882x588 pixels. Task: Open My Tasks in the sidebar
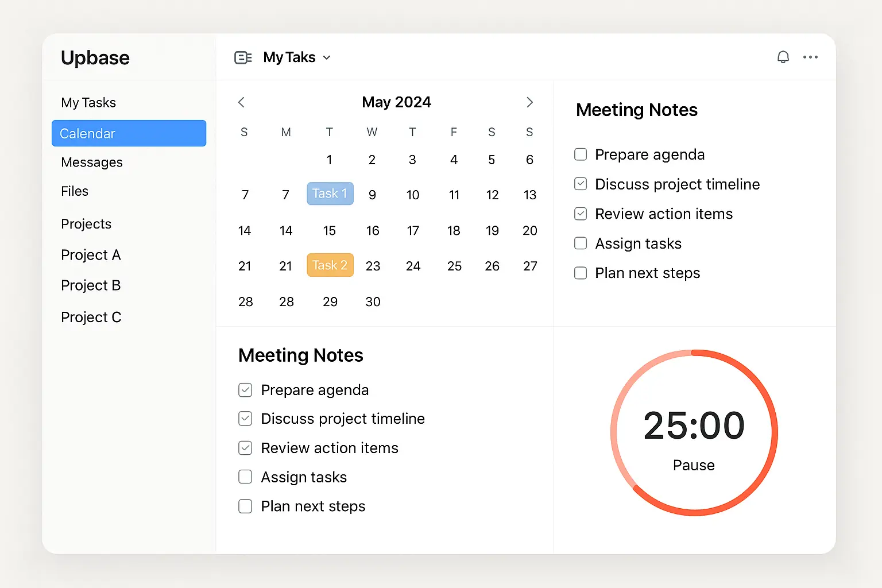click(x=88, y=103)
